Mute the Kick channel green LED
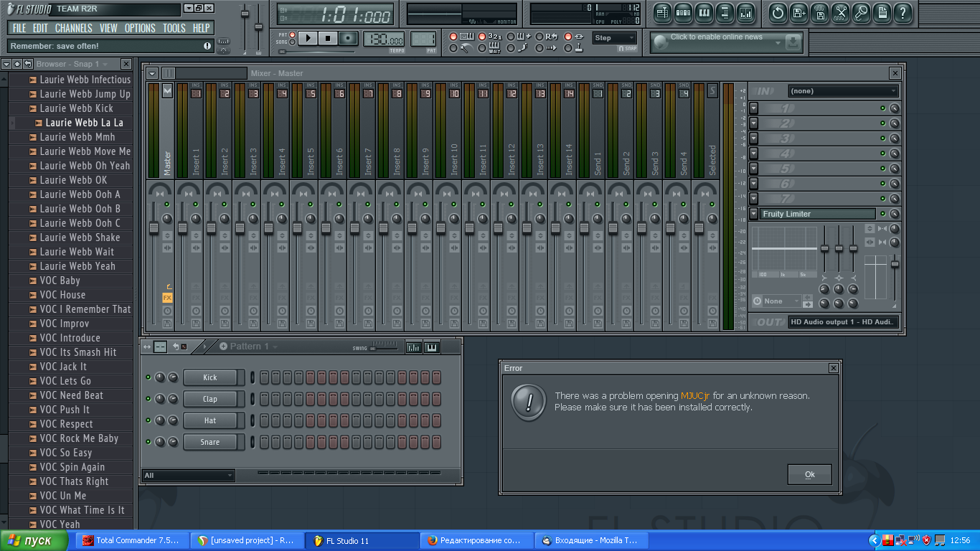The width and height of the screenshot is (980, 551). 149,377
